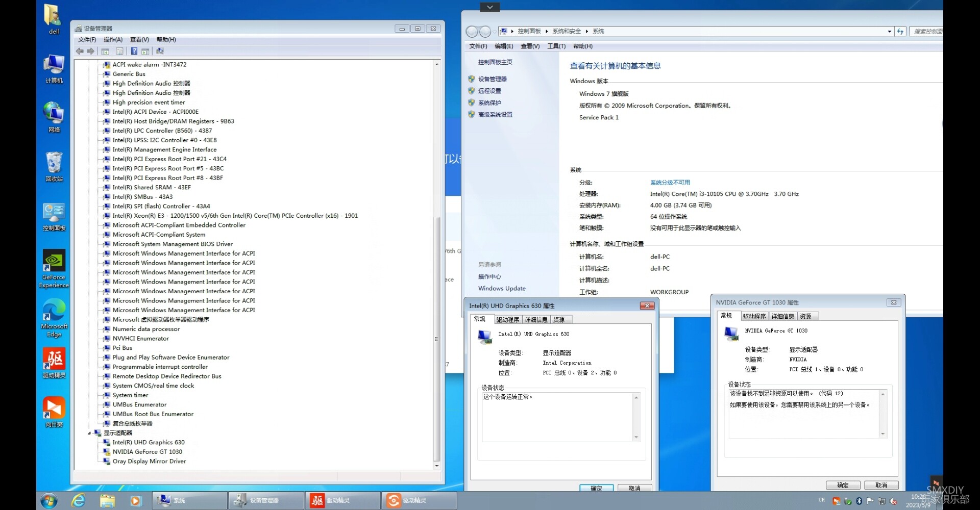Click the control panel search field
The width and height of the screenshot is (980, 510).
[926, 32]
